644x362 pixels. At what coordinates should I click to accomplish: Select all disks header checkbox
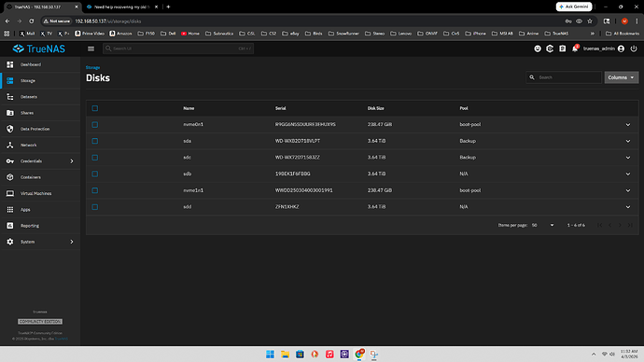(x=95, y=108)
